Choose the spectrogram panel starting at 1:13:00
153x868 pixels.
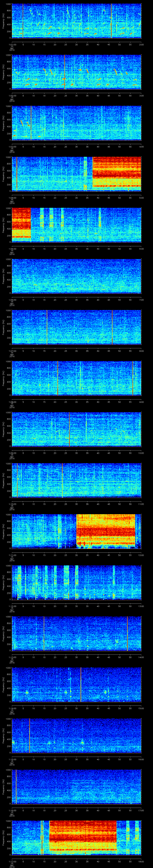click(x=76, y=633)
